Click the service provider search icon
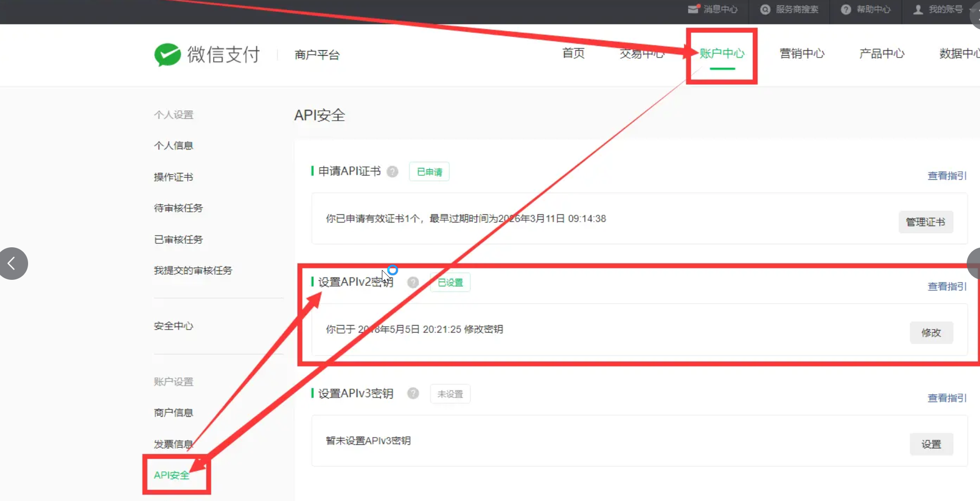Viewport: 980px width, 501px height. pos(765,9)
